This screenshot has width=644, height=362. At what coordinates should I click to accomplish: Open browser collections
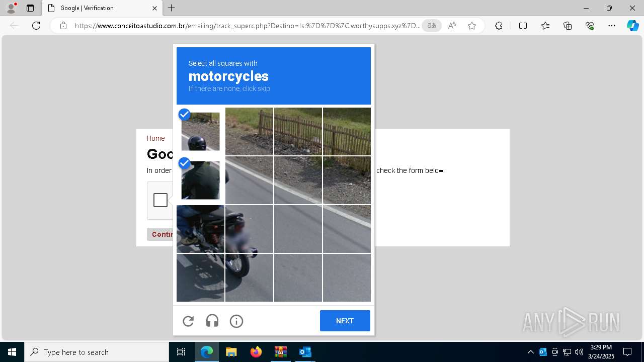point(568,26)
